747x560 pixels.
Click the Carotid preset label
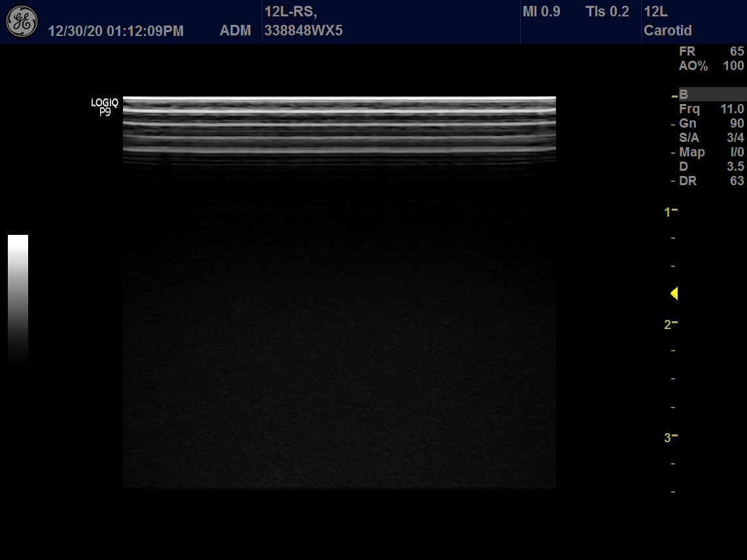667,31
